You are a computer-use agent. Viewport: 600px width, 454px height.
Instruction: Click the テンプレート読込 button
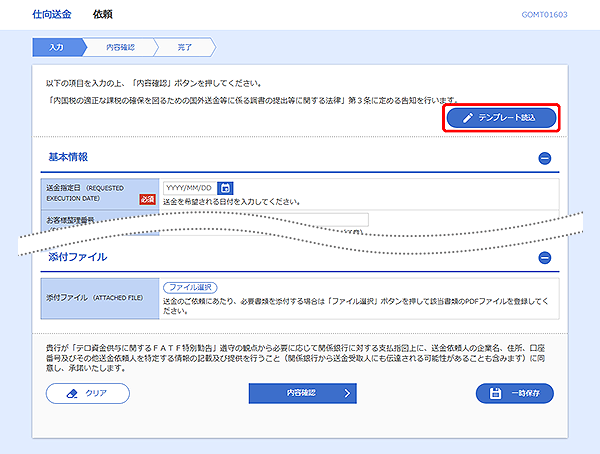[501, 118]
